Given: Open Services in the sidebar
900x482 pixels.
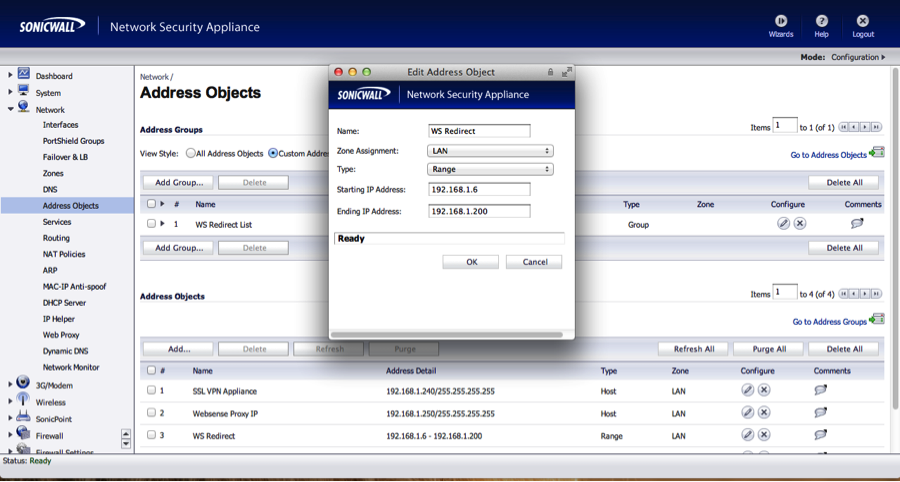Looking at the screenshot, I should coord(57,221).
